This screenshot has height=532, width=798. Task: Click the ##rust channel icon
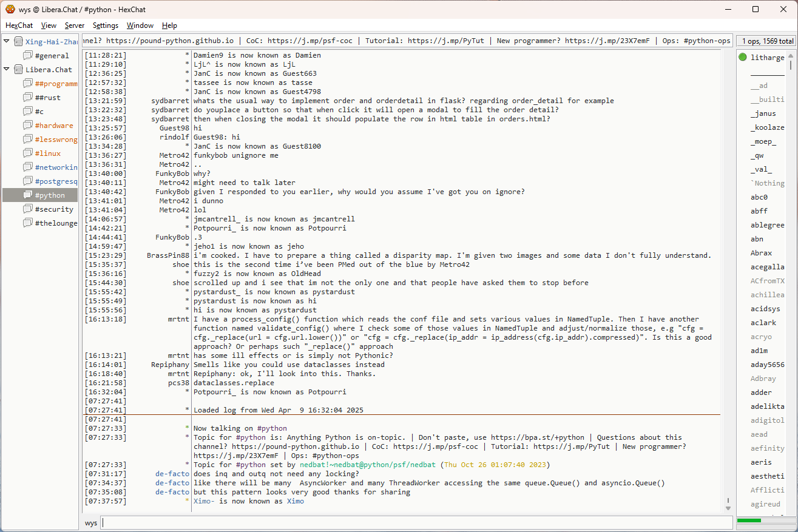point(28,98)
